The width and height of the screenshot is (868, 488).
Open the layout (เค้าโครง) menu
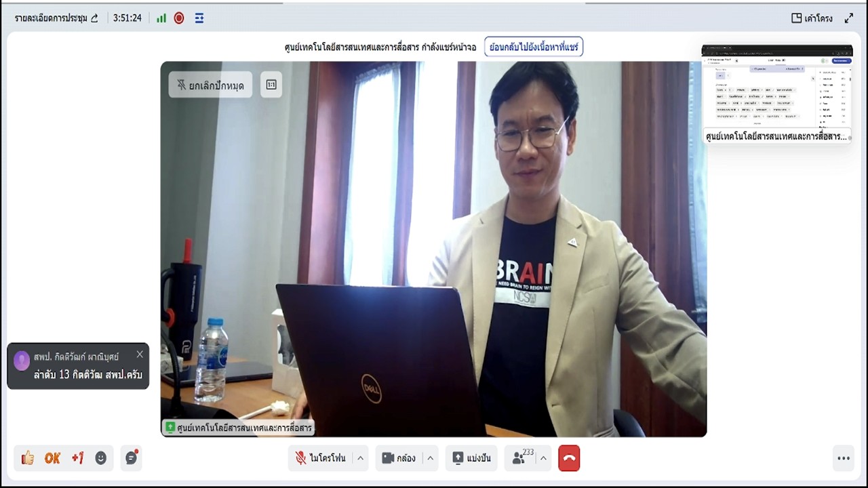[x=812, y=18]
